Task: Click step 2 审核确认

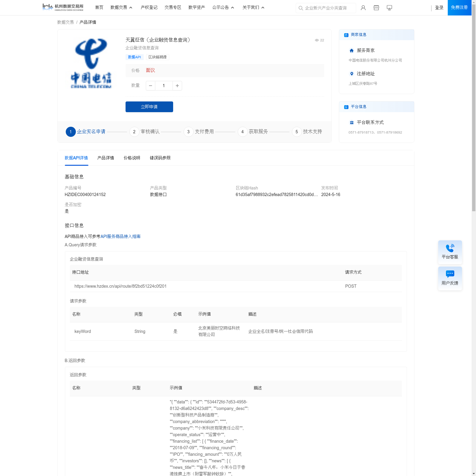Action: [145, 132]
